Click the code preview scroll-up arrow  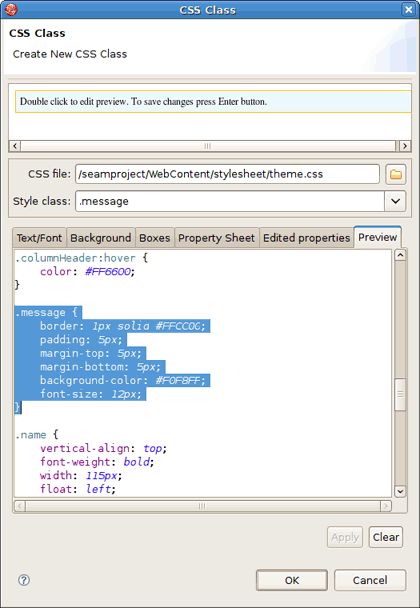tap(400, 255)
